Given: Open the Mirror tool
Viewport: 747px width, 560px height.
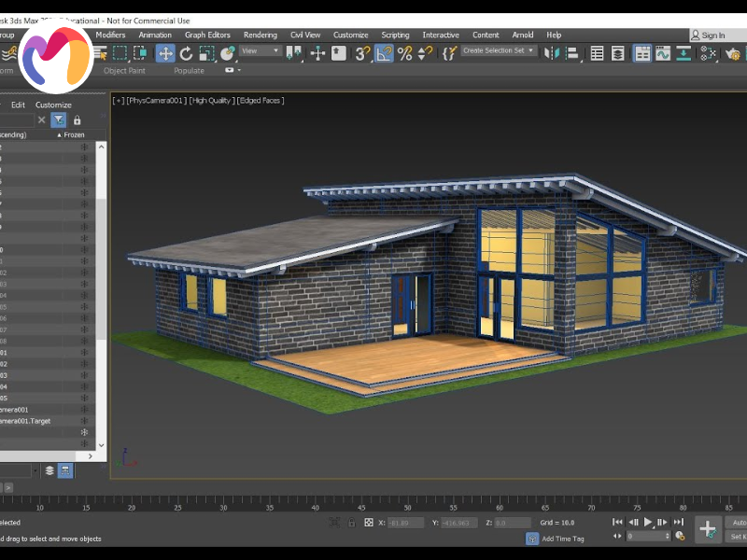Looking at the screenshot, I should pos(551,54).
